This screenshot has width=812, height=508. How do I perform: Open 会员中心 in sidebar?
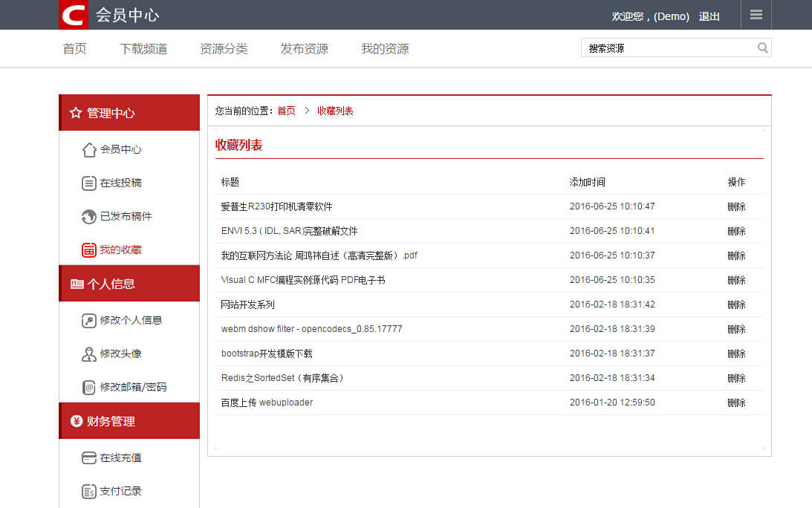[120, 150]
